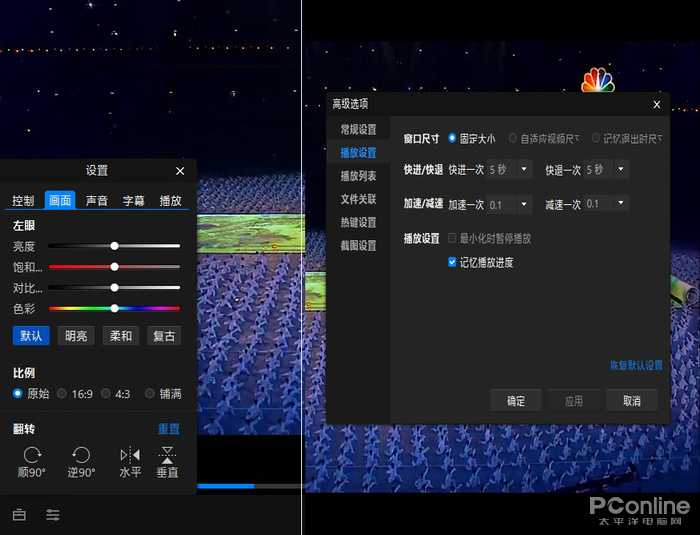Select 固定大小 window size option

[472, 139]
